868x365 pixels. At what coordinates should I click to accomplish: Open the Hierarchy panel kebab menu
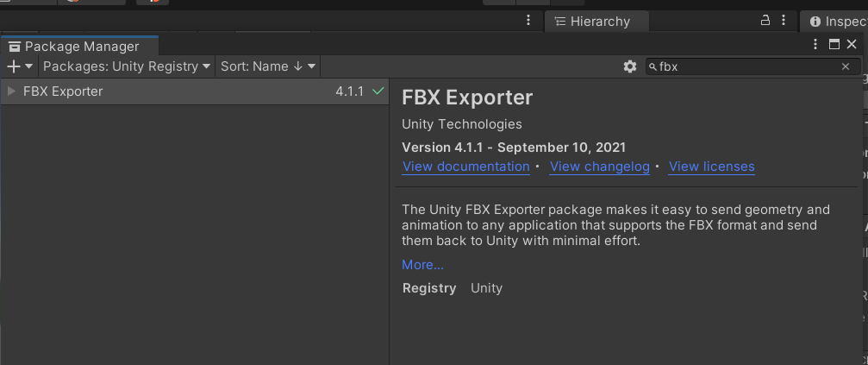[x=783, y=21]
